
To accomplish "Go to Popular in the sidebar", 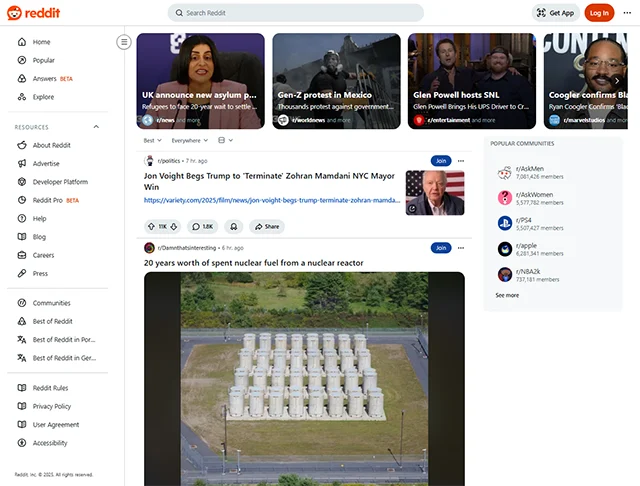I will click(43, 60).
